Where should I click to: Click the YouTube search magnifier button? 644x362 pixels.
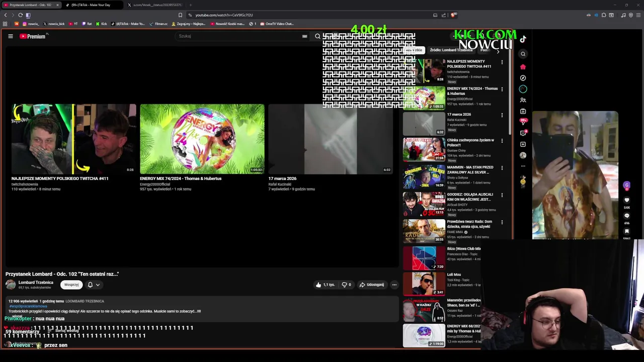coord(317,36)
